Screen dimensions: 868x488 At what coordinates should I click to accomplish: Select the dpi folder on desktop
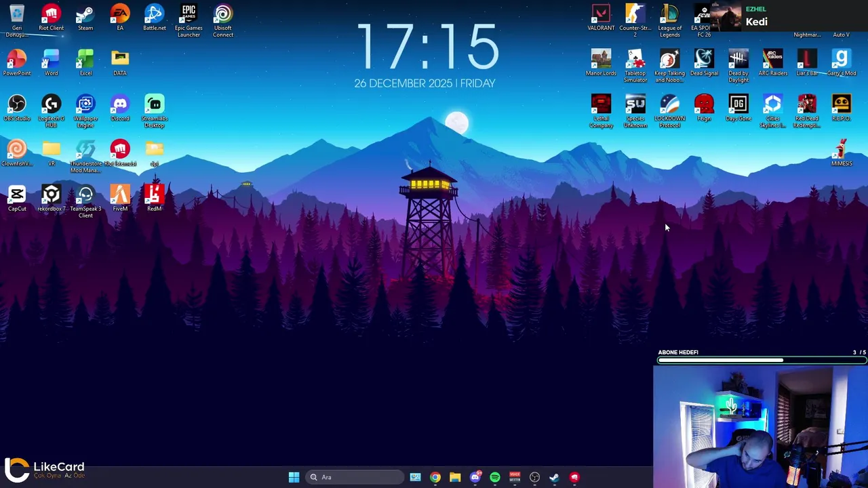point(154,153)
